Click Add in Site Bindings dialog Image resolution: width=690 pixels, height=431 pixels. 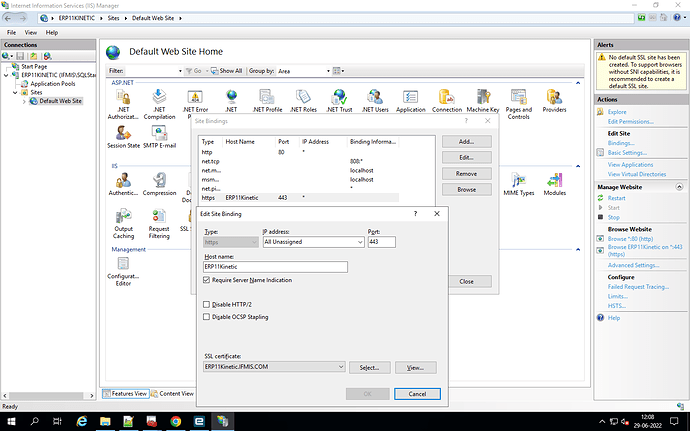click(x=466, y=142)
